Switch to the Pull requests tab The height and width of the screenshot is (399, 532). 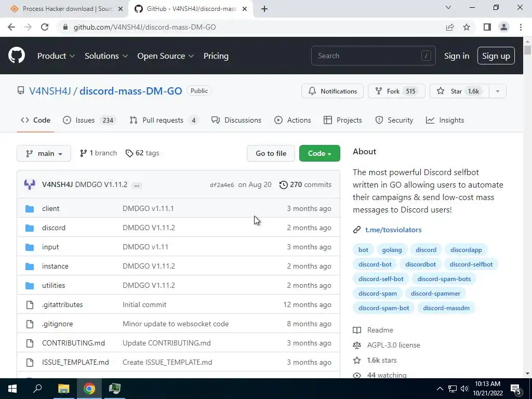[x=164, y=120]
